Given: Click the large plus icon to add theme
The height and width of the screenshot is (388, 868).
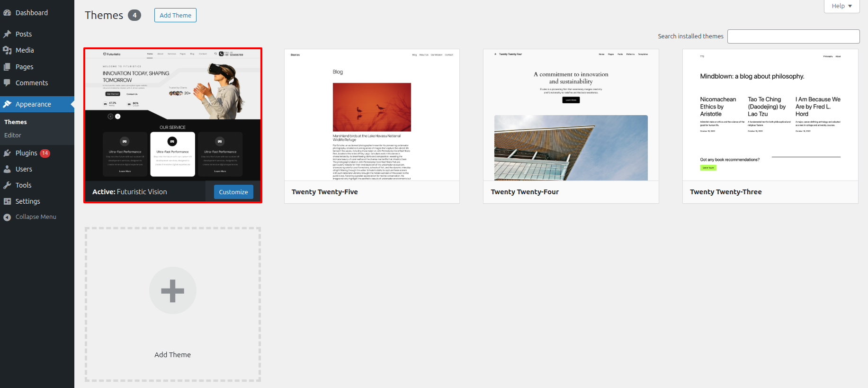Looking at the screenshot, I should (172, 290).
